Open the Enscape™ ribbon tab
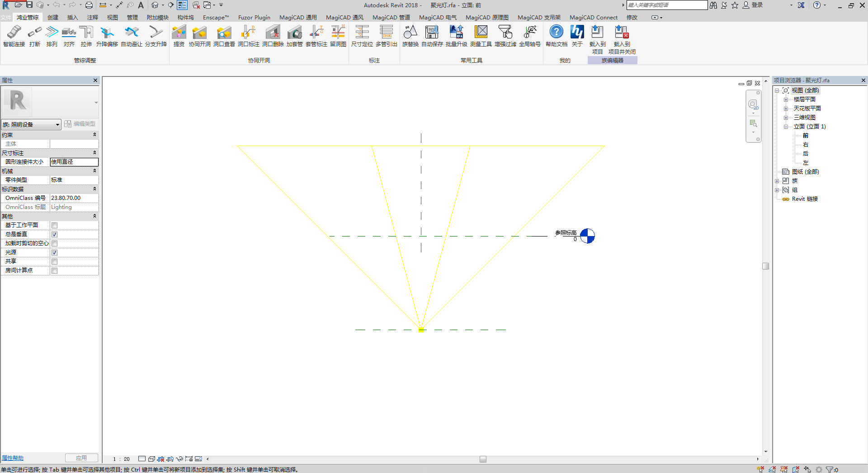The height and width of the screenshot is (473, 868). [216, 17]
